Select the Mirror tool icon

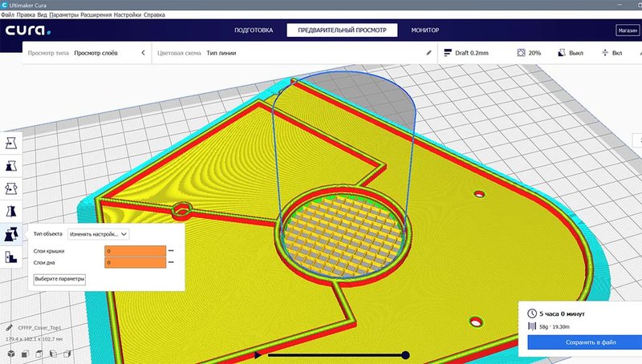(x=11, y=211)
